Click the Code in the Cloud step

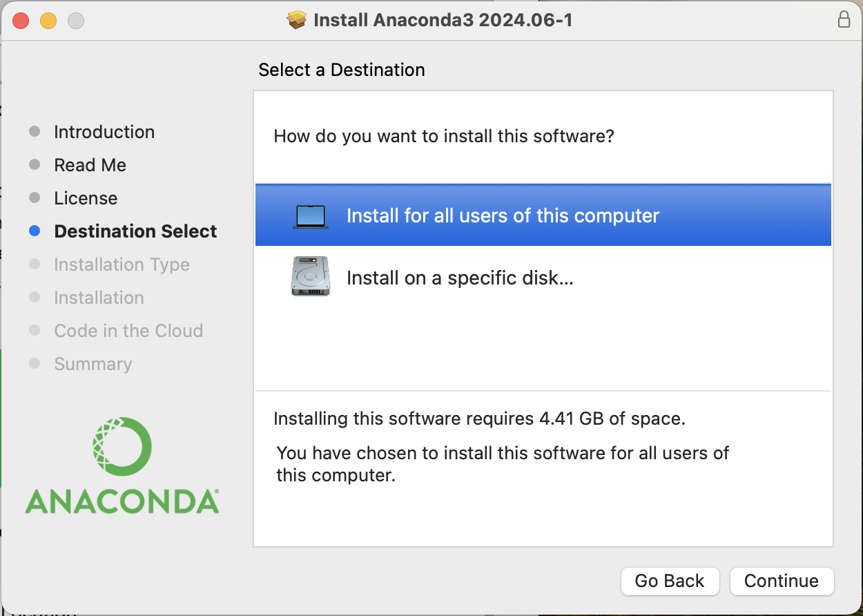coord(128,331)
